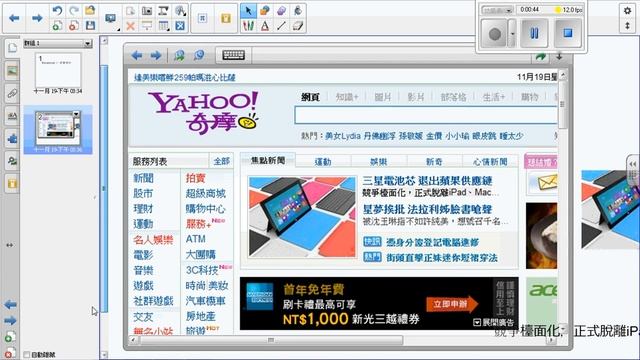Image resolution: width=640 pixels, height=360 pixels.
Task: Select the purple eraser tool
Action: click(x=281, y=11)
